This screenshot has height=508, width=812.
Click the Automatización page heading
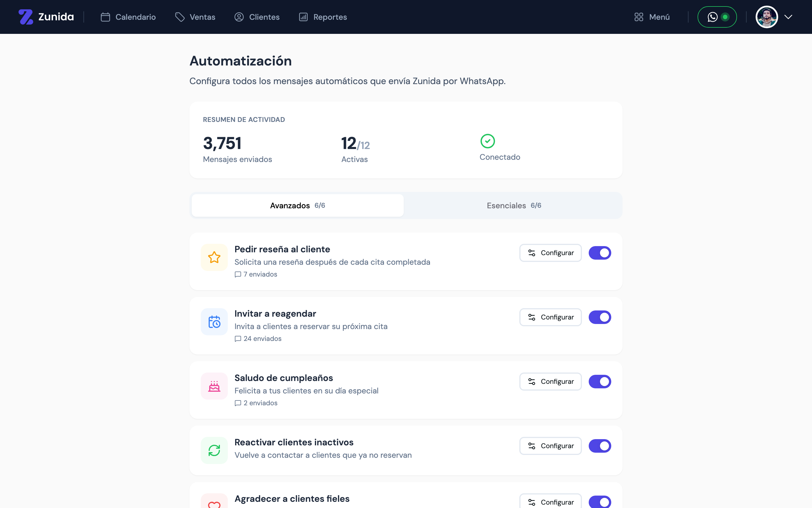tap(240, 61)
